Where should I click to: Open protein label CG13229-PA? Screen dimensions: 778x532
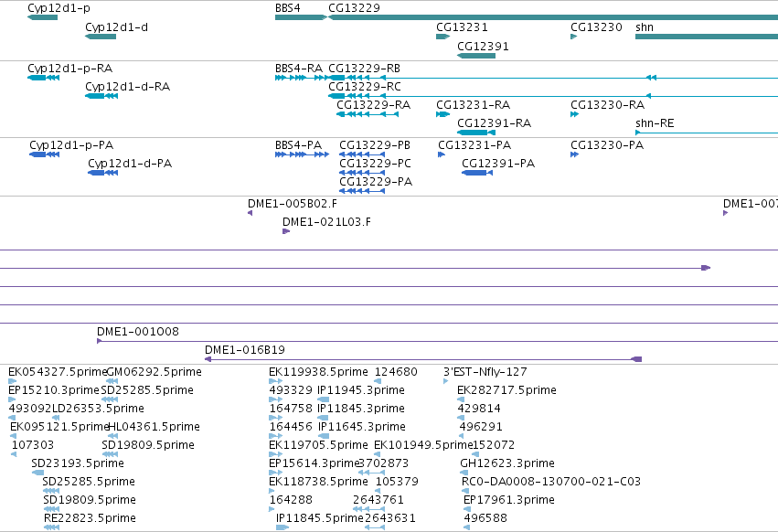coord(376,182)
